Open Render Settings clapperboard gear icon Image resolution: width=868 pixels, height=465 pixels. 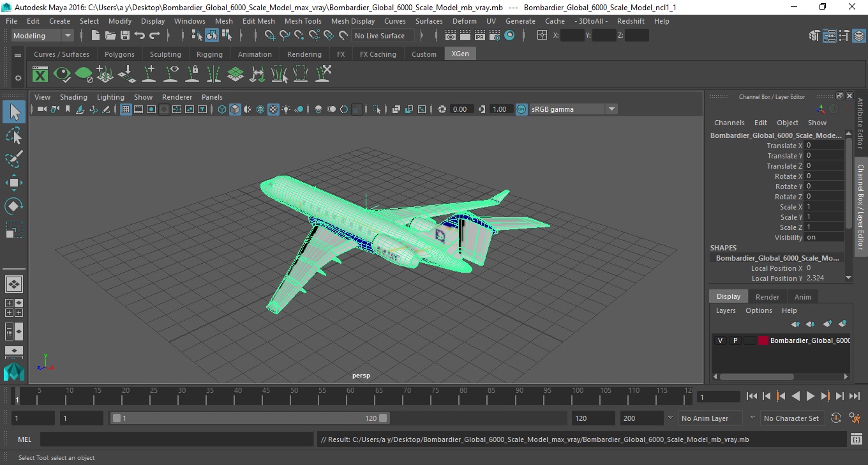pyautogui.click(x=495, y=36)
